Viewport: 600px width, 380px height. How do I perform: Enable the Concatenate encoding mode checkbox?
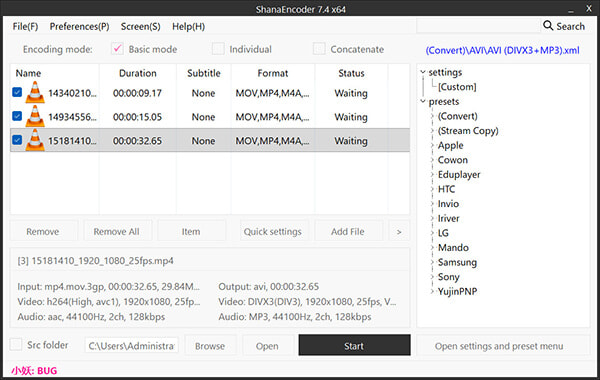(x=319, y=49)
